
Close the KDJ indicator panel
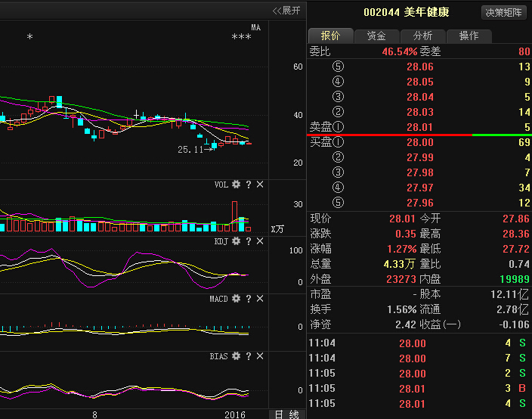pos(260,241)
